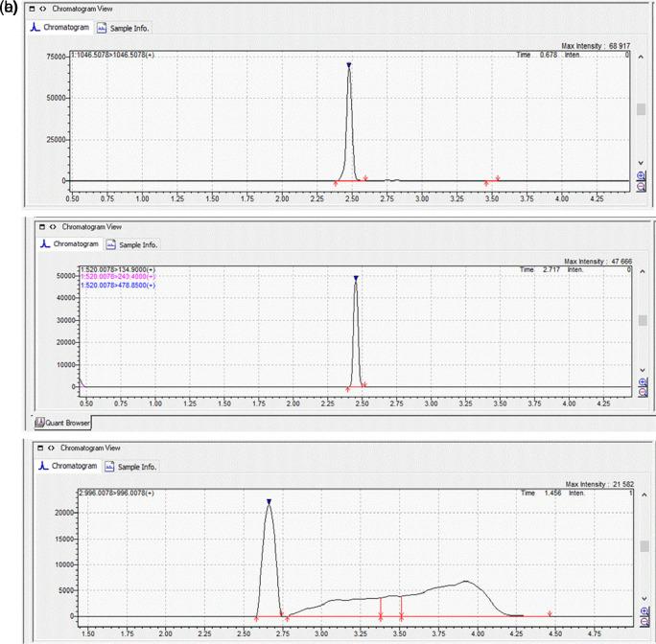
Task: Click the vertical scrollbar thumb of middle chromatogram
Action: tap(643, 320)
